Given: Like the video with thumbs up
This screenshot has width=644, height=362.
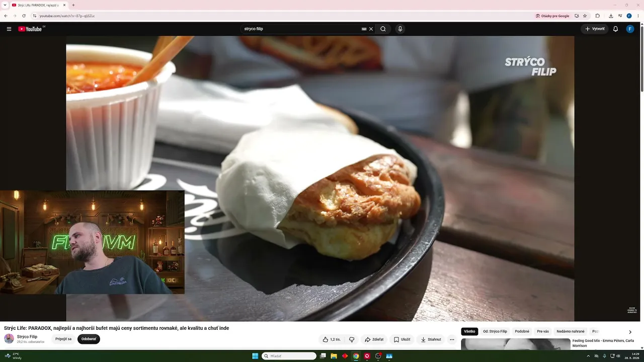Looking at the screenshot, I should click(x=332, y=339).
